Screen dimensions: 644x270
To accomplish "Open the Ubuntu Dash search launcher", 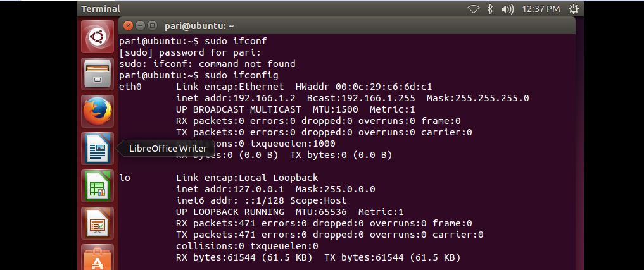I will pos(98,37).
